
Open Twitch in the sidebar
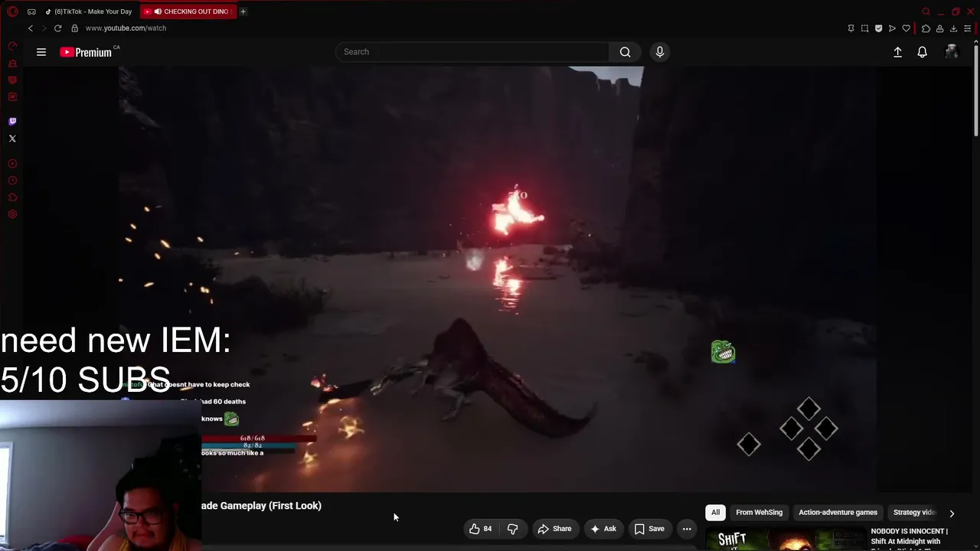tap(12, 122)
